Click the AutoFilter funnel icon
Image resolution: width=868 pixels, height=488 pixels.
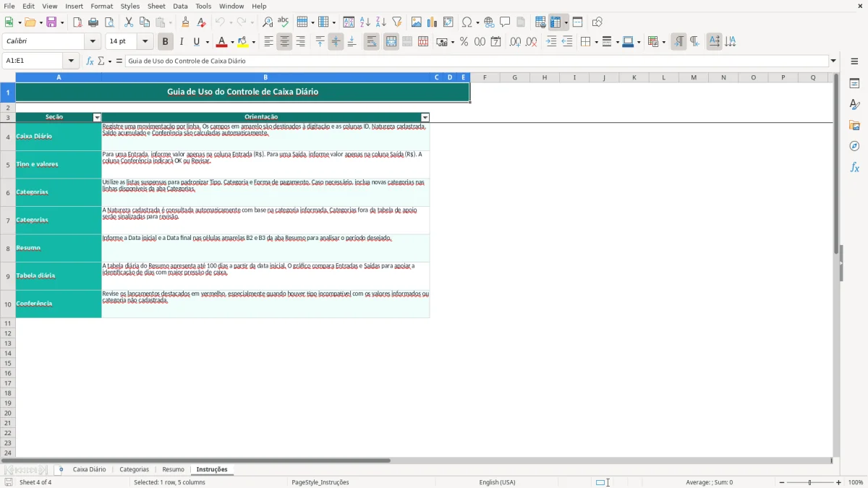coord(397,22)
